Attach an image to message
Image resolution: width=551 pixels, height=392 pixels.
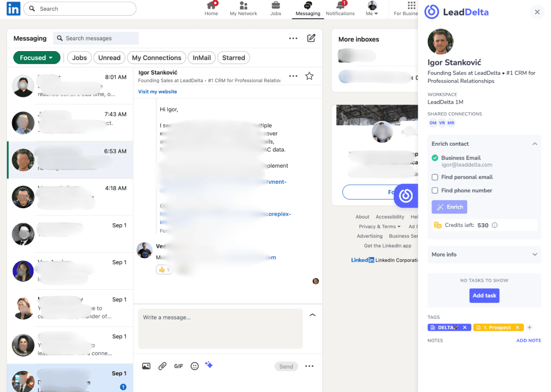click(x=146, y=366)
